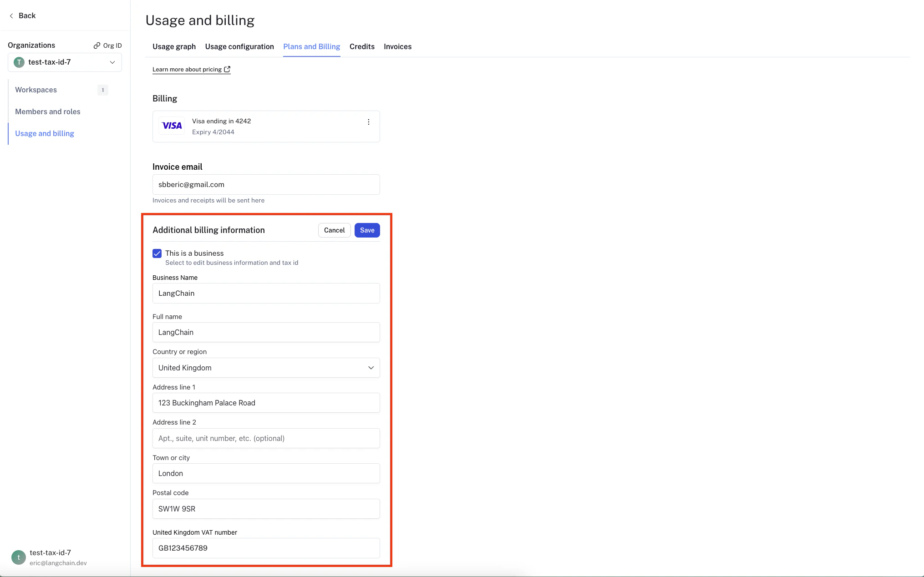Click the external link icon beside pricing
The height and width of the screenshot is (577, 924).
(x=227, y=70)
